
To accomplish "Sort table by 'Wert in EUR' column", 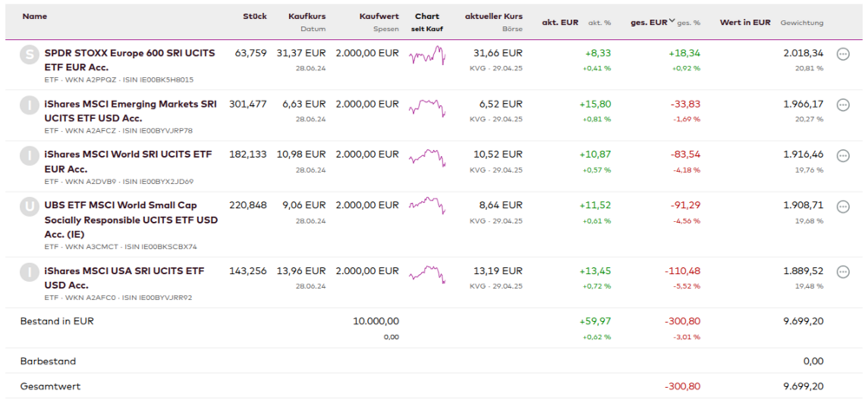I will coord(745,22).
